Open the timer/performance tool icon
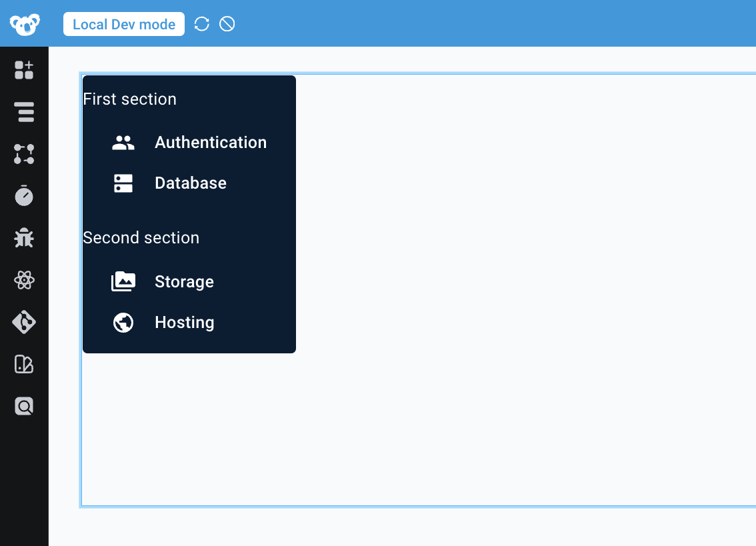This screenshot has height=546, width=756. tap(24, 196)
